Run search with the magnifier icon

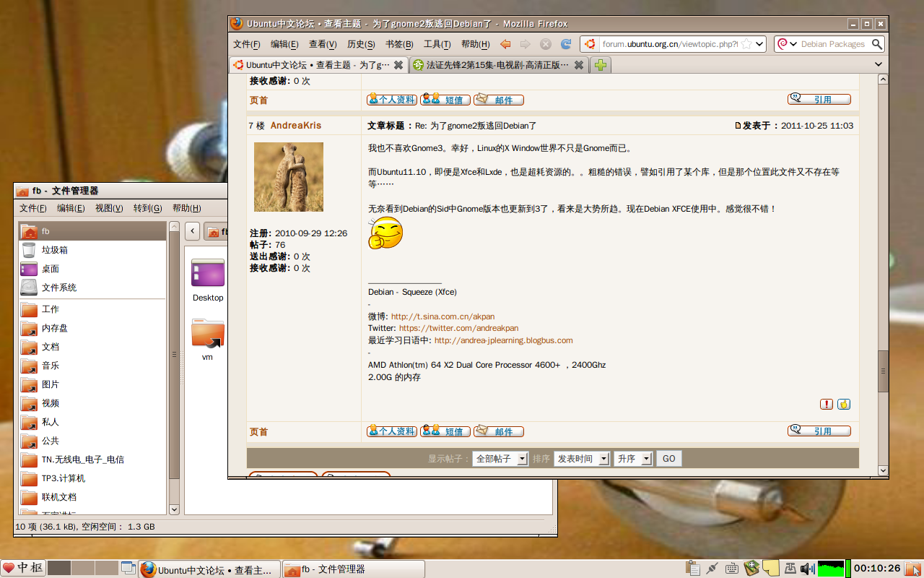[877, 44]
